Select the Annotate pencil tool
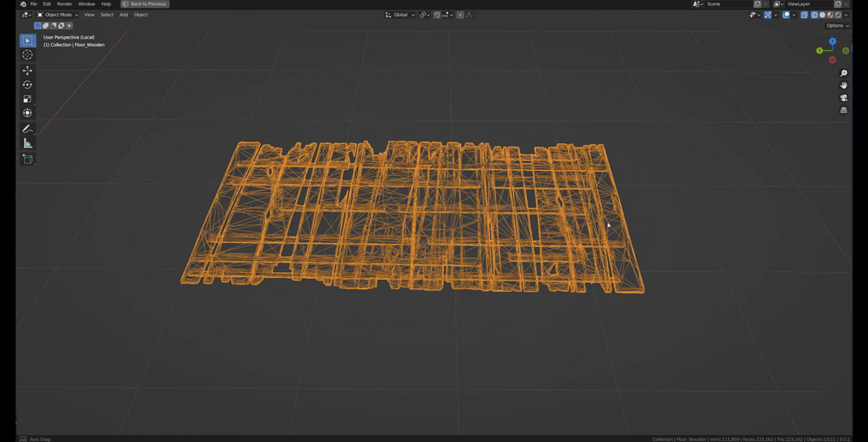Screen dimensions: 868x442 (x=27, y=129)
